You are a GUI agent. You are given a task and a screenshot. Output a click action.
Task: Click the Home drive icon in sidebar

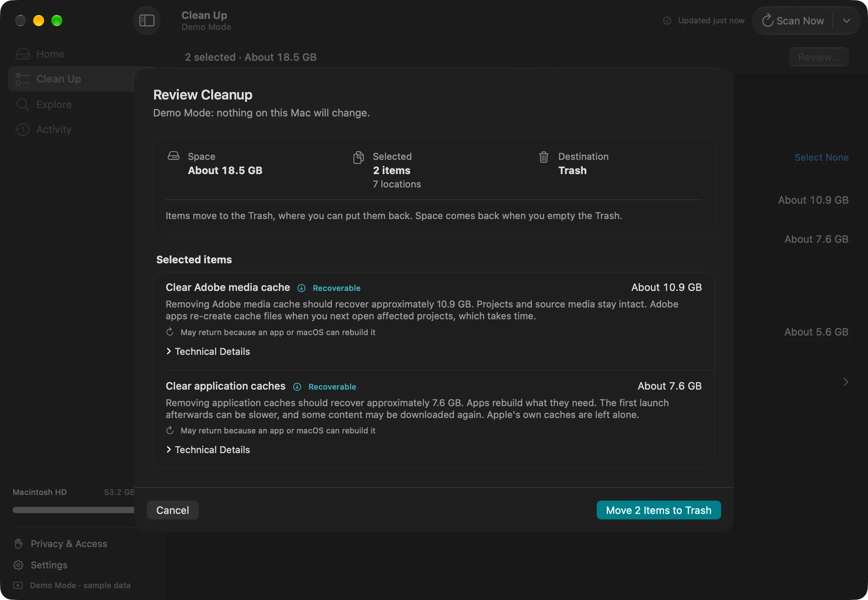click(23, 54)
